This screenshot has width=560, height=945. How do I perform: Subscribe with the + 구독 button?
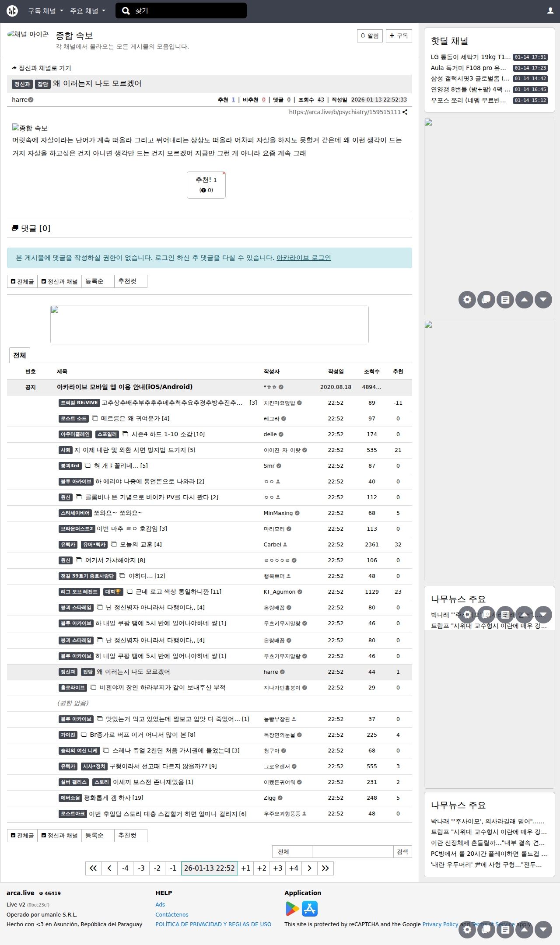[399, 36]
